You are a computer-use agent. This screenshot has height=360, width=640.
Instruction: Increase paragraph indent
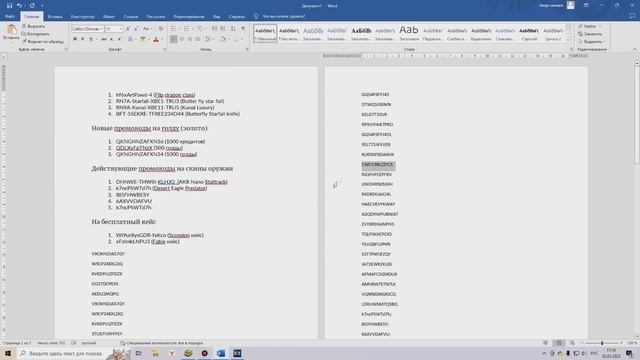223,29
